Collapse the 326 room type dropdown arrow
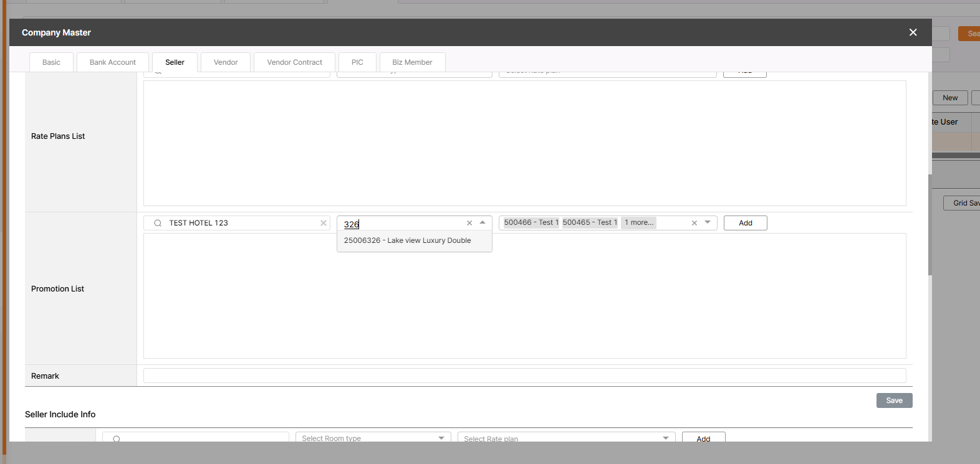The width and height of the screenshot is (980, 464). coord(483,222)
